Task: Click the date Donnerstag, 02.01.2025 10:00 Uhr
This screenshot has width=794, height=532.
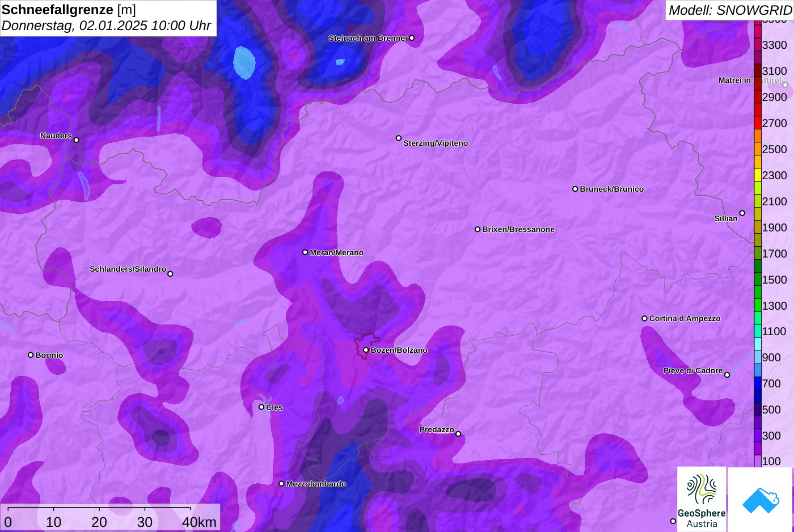Action: pyautogui.click(x=106, y=26)
